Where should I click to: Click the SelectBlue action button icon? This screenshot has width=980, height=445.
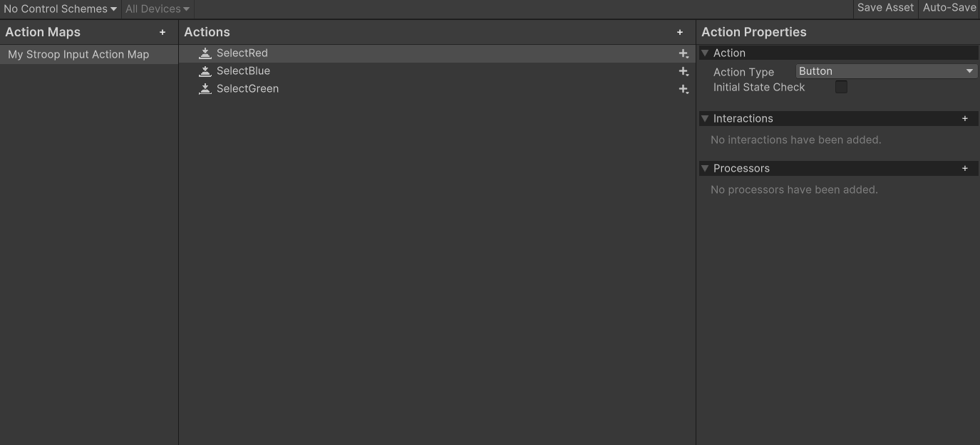pos(205,70)
